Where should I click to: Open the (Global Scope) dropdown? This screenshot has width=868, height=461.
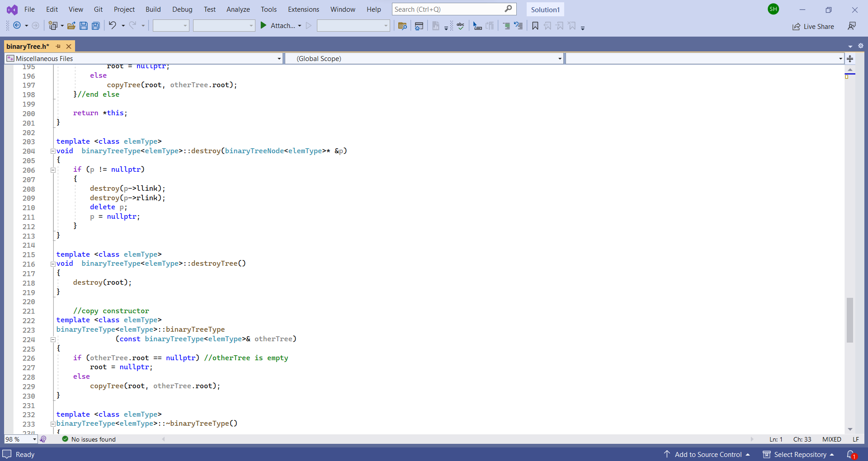click(559, 58)
